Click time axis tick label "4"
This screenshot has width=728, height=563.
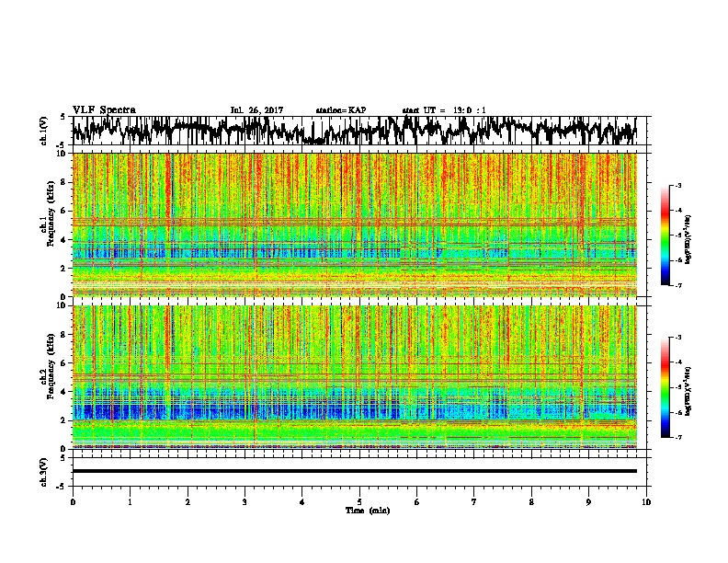pos(302,502)
